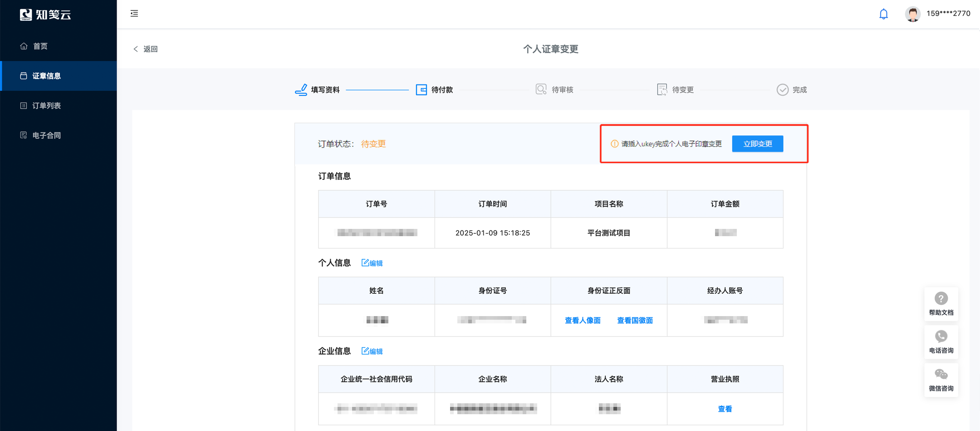The width and height of the screenshot is (980, 431).
Task: Click 企业统一社会信用代码 column header
Action: [377, 379]
